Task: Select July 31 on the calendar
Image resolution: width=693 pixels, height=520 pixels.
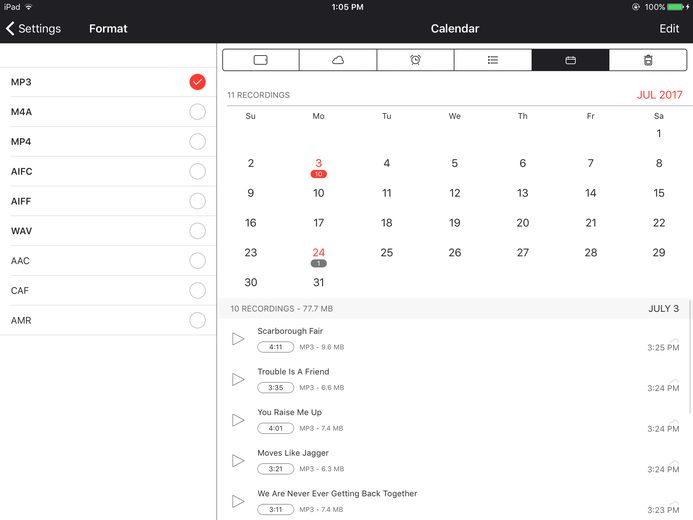Action: [x=319, y=282]
